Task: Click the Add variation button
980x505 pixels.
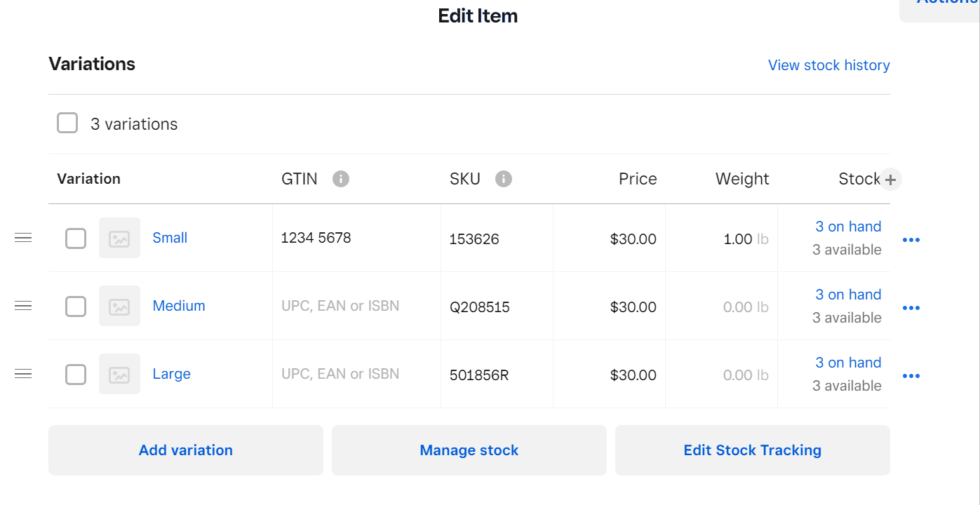Action: pyautogui.click(x=186, y=450)
